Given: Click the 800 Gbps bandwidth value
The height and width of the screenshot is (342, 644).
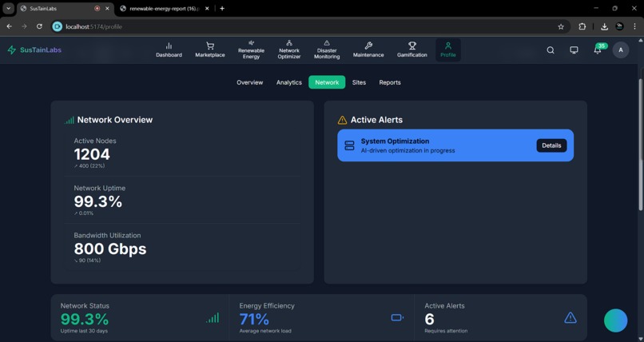Looking at the screenshot, I should (x=110, y=249).
